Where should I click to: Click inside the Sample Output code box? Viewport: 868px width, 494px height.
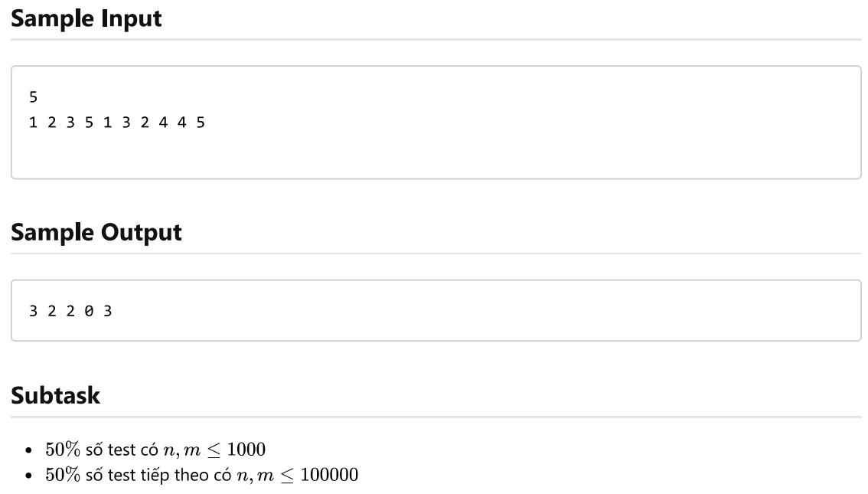pyautogui.click(x=436, y=310)
